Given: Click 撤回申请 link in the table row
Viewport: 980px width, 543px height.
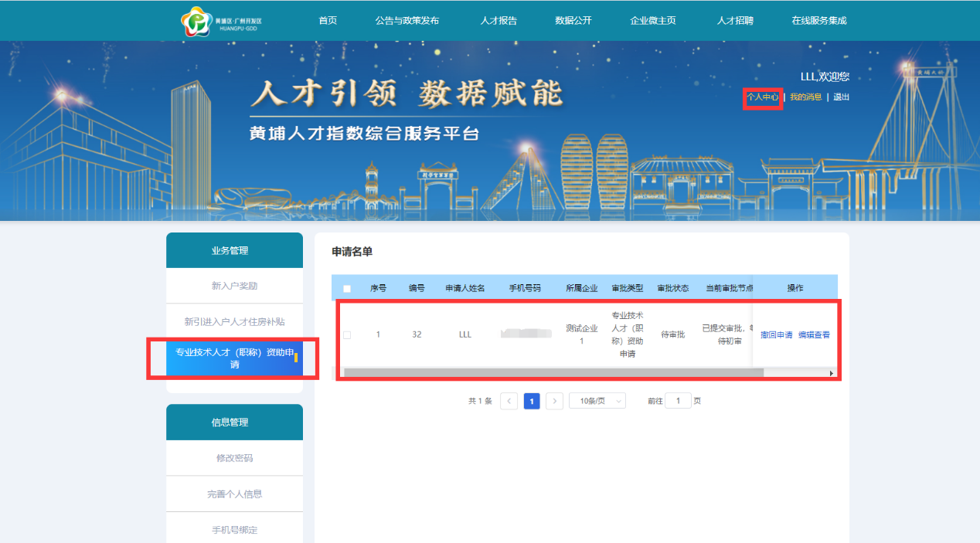Looking at the screenshot, I should pyautogui.click(x=776, y=334).
